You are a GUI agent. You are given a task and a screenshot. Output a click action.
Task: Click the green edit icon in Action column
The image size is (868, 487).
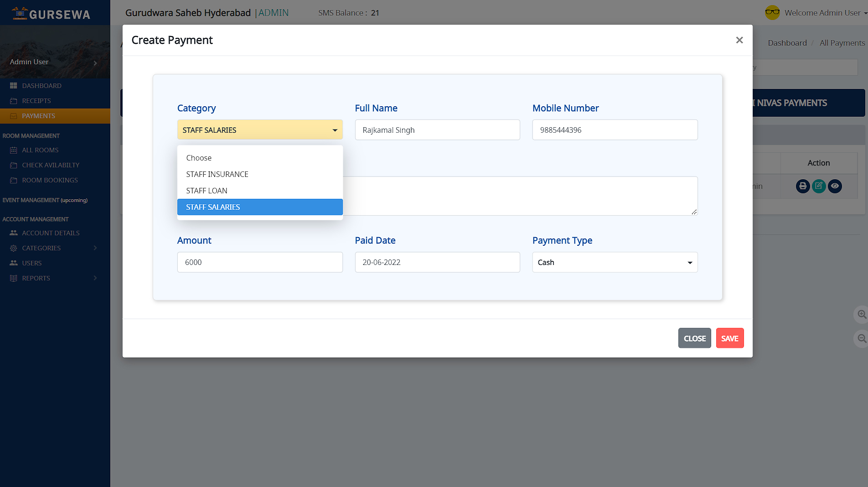pos(819,186)
